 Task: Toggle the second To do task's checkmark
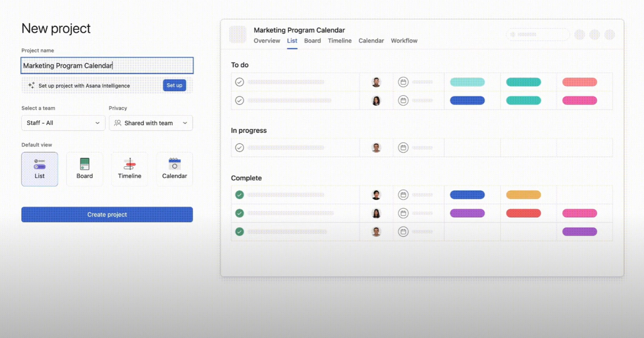[x=240, y=100]
